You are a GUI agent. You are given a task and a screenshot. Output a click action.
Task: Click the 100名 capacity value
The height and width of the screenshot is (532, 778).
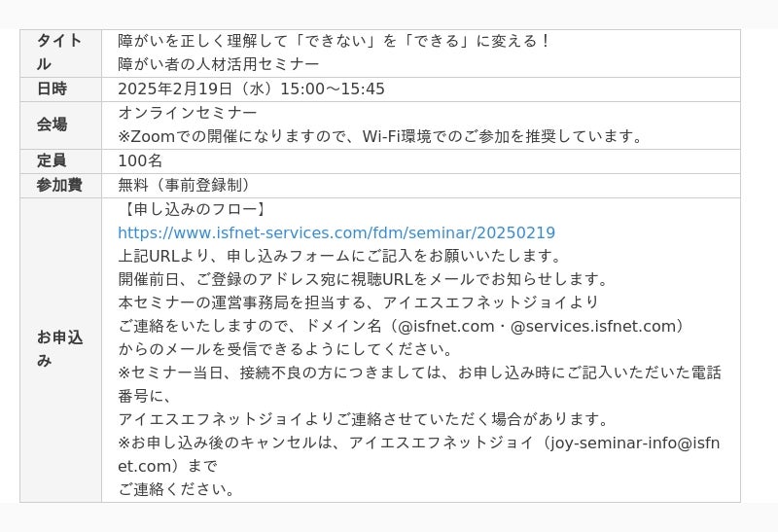tap(140, 160)
